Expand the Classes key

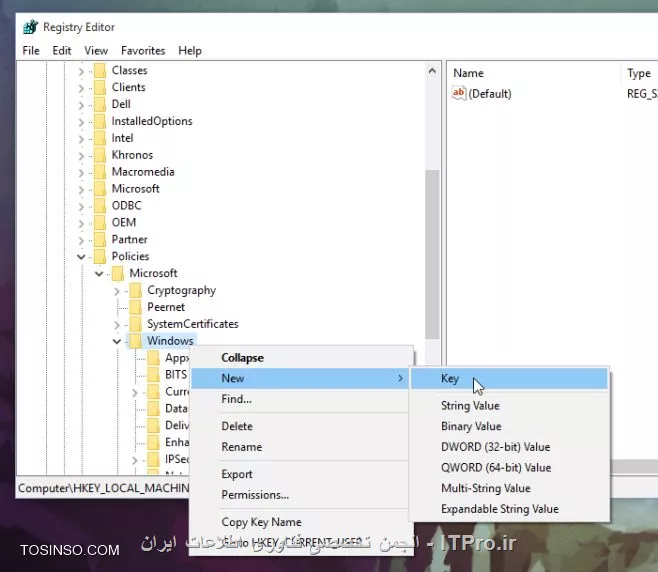pyautogui.click(x=81, y=71)
